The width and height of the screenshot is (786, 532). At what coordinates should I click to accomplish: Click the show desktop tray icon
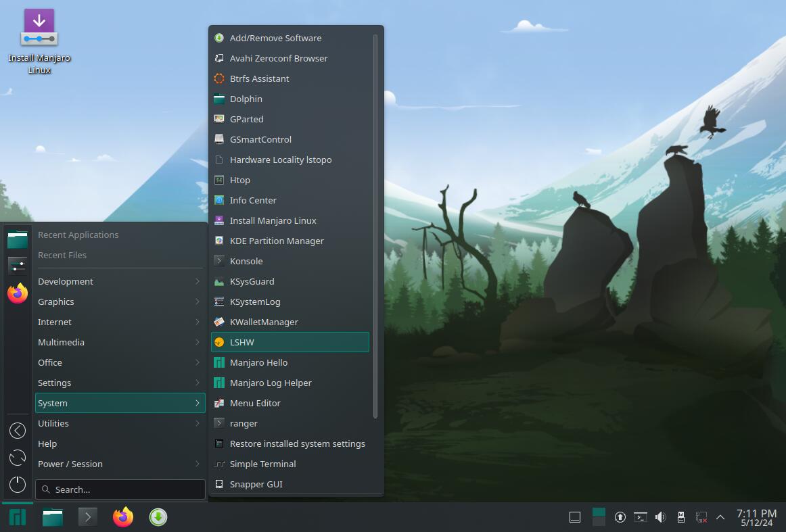click(575, 517)
